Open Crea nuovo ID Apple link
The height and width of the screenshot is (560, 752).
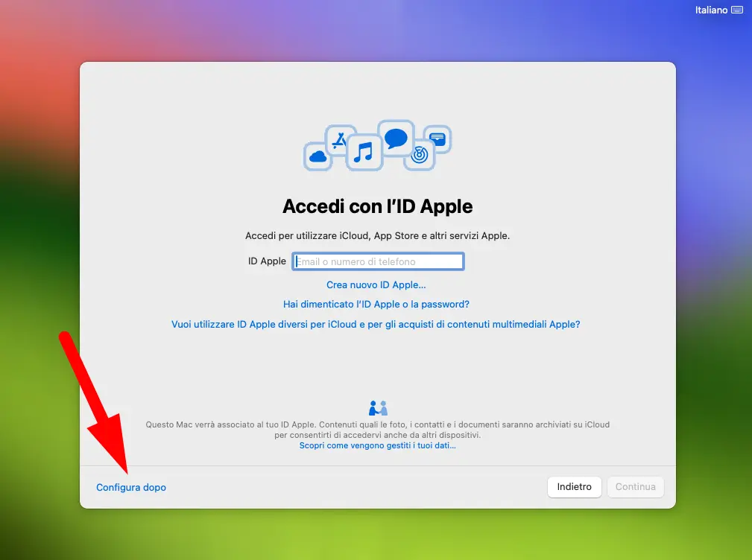(376, 284)
